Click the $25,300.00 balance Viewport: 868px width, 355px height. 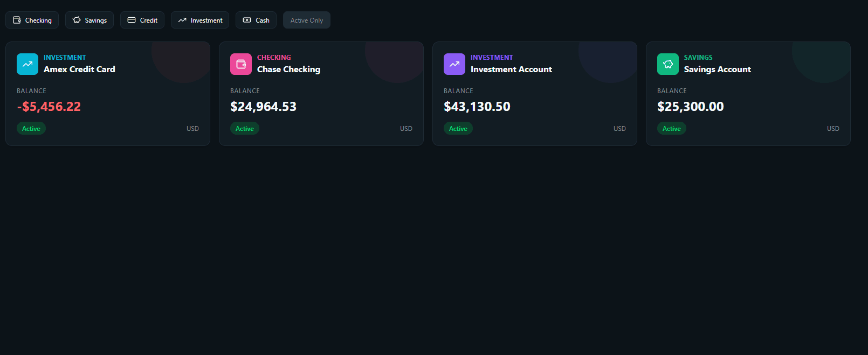click(690, 107)
